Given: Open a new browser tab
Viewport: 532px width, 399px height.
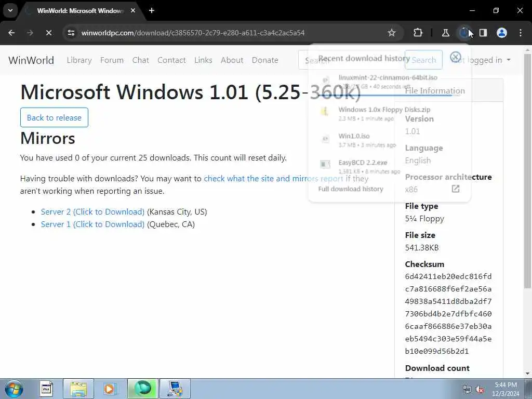Looking at the screenshot, I should pyautogui.click(x=152, y=10).
